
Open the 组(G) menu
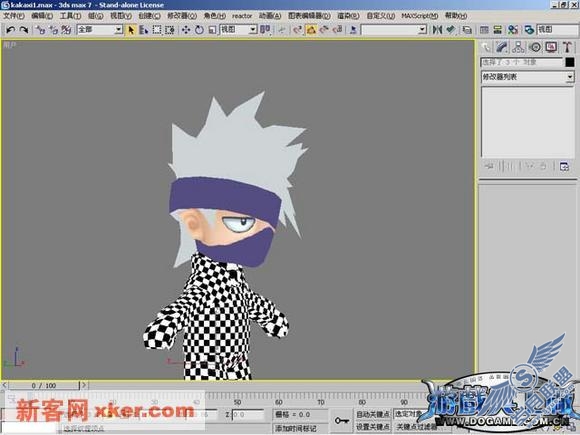coord(95,16)
